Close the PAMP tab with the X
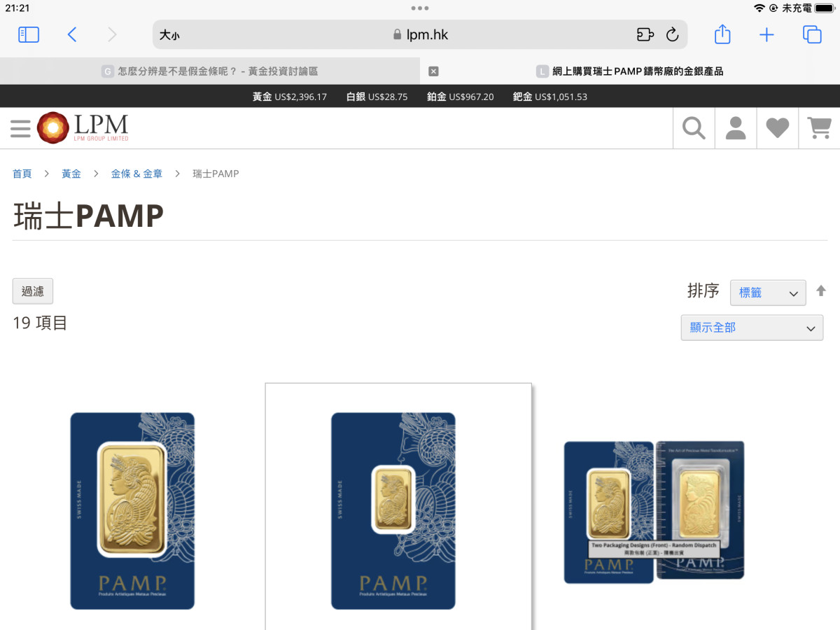Screen dimensions: 840x630 point(433,71)
